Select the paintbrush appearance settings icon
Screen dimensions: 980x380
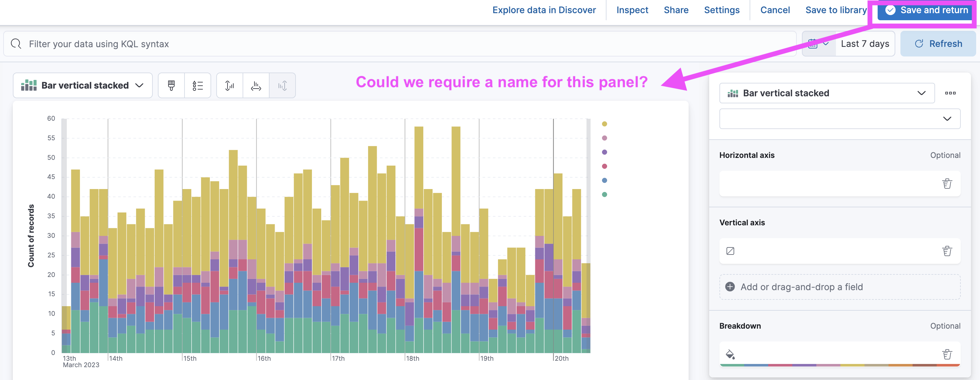click(x=171, y=85)
